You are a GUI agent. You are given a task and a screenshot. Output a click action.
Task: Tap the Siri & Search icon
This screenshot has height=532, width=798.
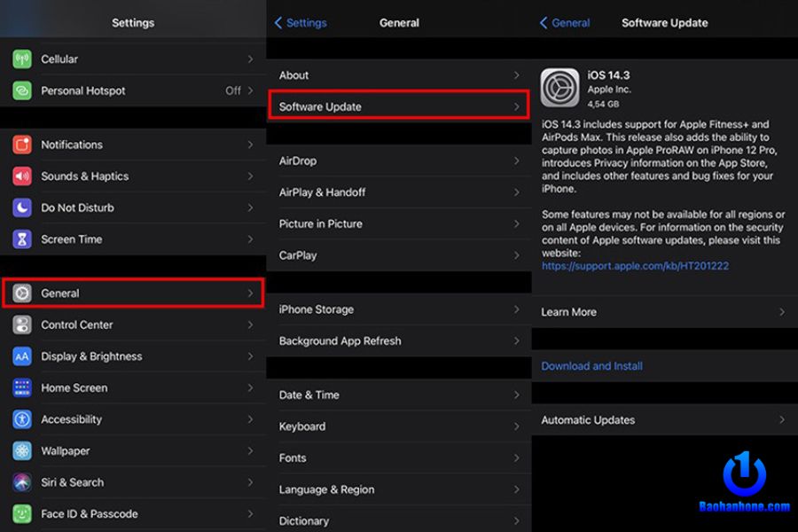tap(22, 482)
